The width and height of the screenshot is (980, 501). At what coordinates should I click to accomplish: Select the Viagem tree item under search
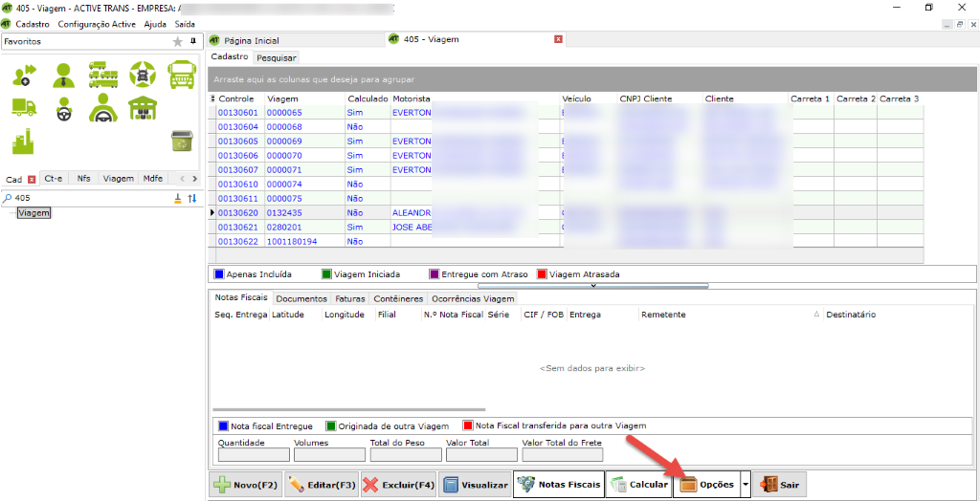coord(33,213)
